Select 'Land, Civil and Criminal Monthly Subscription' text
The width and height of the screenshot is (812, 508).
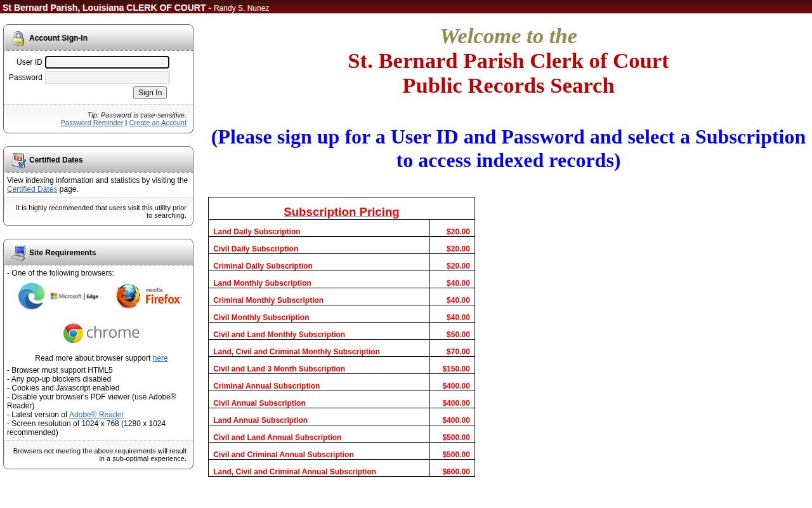pyautogui.click(x=296, y=352)
